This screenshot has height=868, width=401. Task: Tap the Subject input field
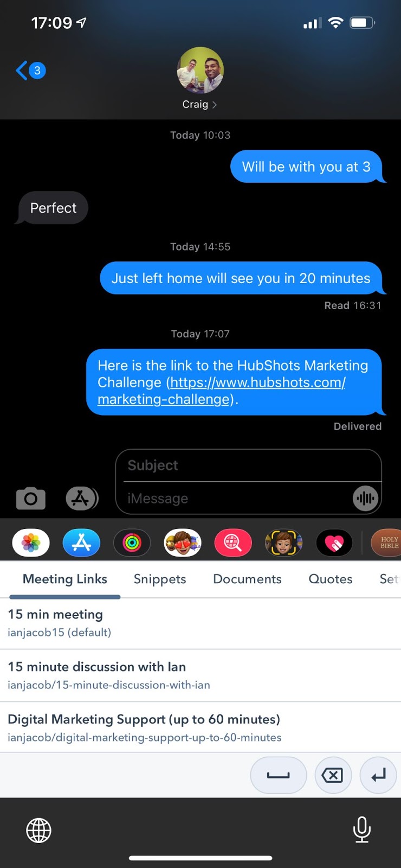coord(249,465)
